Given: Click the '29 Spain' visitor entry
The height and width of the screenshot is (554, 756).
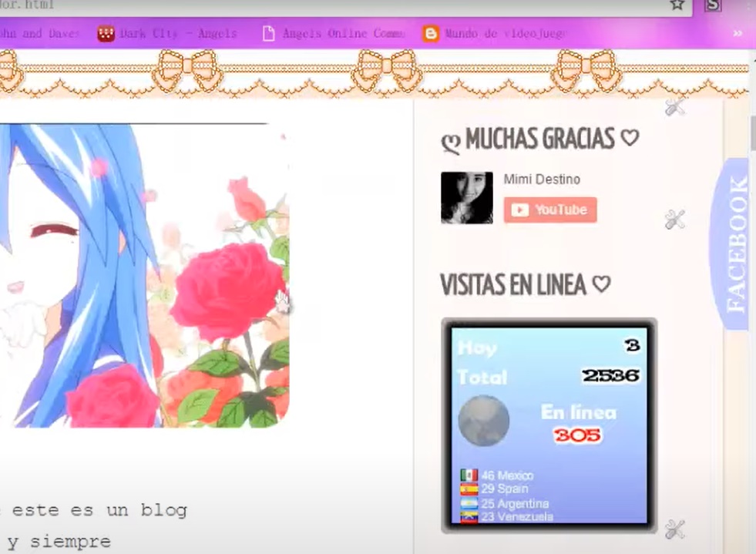Looking at the screenshot, I should 504,489.
